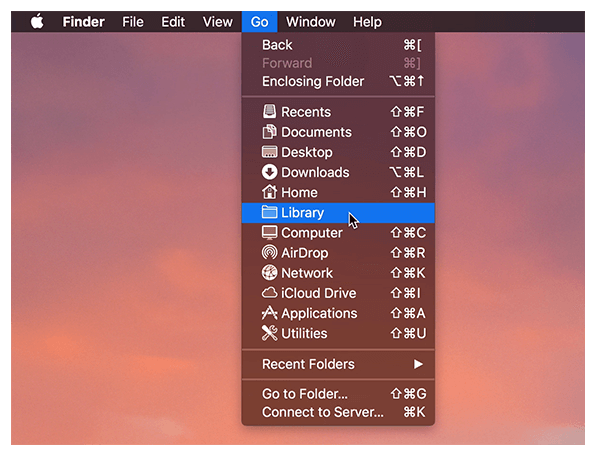This screenshot has width=596, height=455.
Task: Open the Window menu
Action: [x=311, y=22]
